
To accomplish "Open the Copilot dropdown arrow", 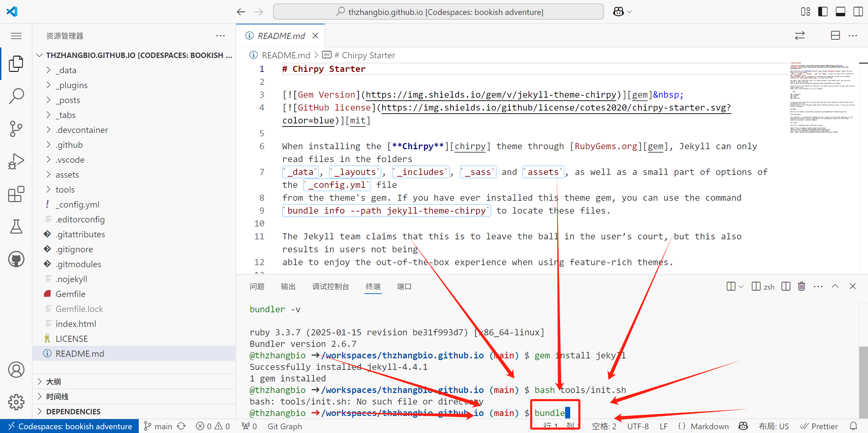I will [630, 12].
